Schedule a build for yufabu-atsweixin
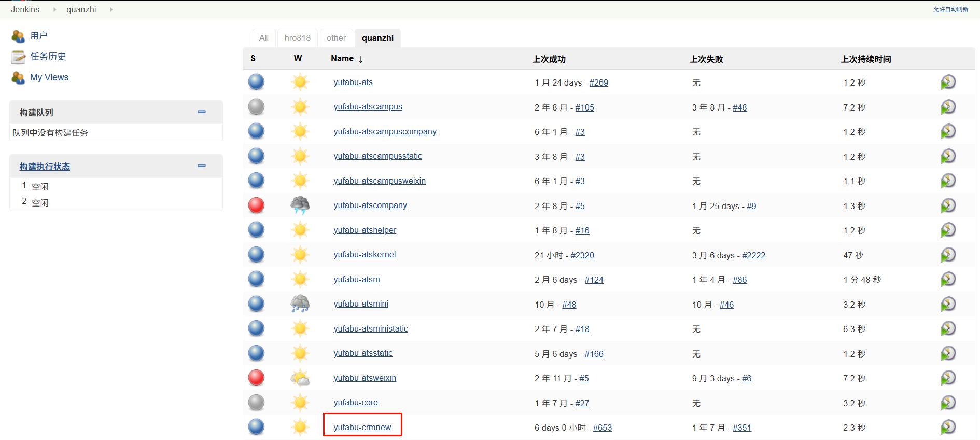980x440 pixels. coord(948,378)
